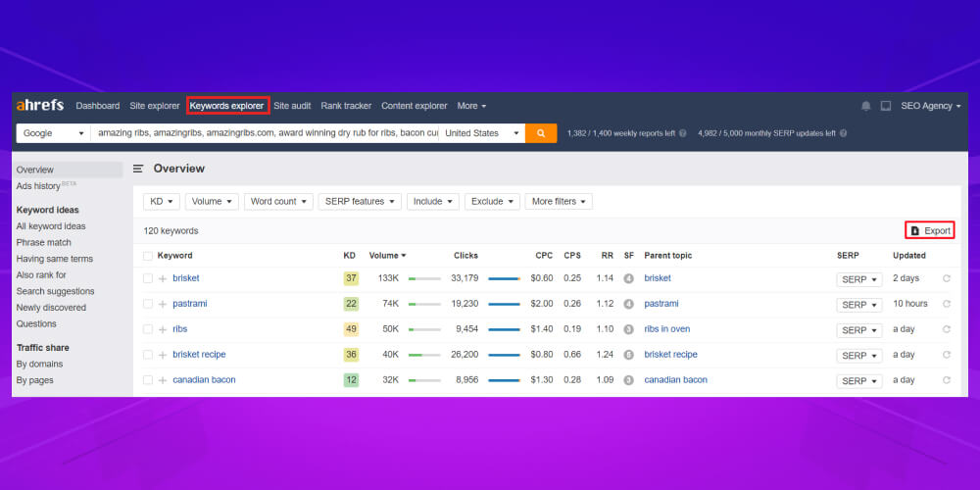
Task: Open the Include filter dropdown
Action: click(432, 201)
